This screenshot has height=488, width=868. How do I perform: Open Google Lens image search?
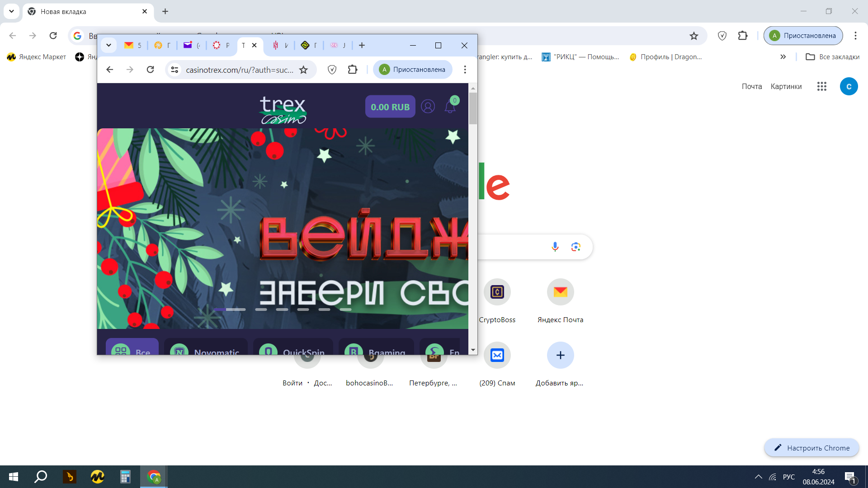pyautogui.click(x=575, y=247)
